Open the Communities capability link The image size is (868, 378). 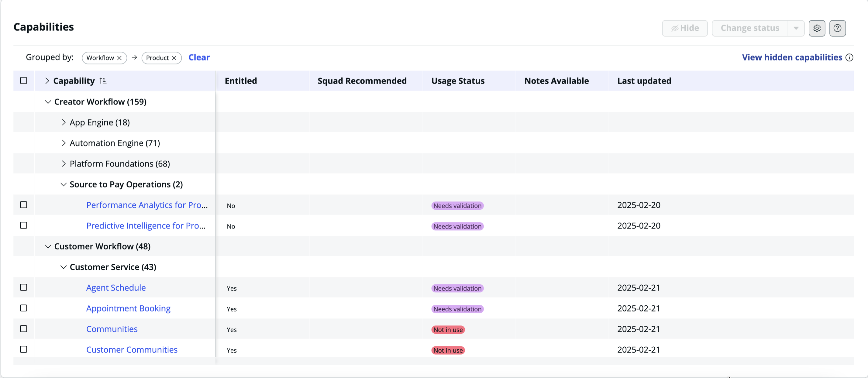point(112,329)
